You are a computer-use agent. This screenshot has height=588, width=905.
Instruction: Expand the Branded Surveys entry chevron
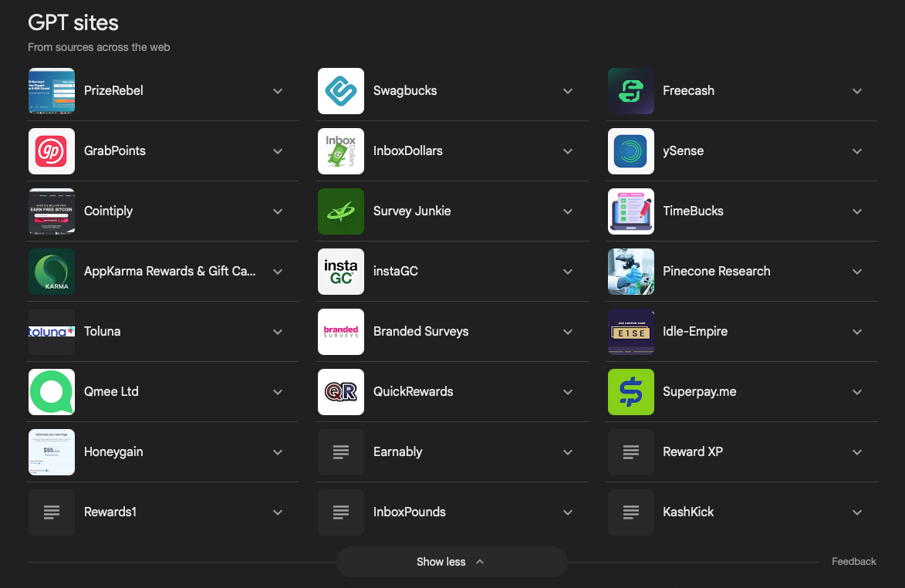coord(568,332)
